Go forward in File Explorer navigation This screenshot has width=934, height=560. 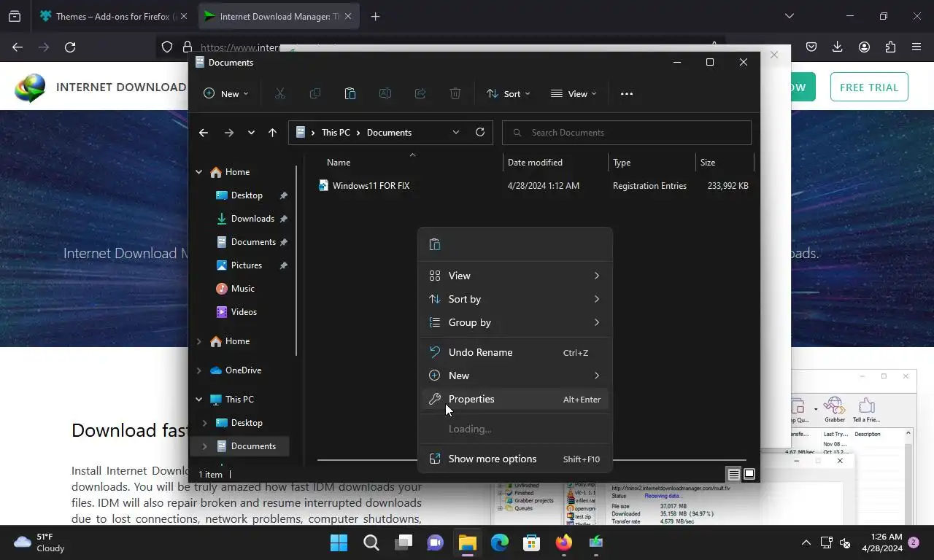tap(228, 133)
